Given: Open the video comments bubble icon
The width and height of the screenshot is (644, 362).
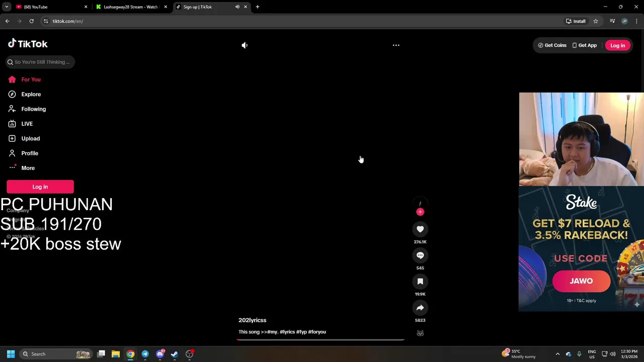Looking at the screenshot, I should [420, 255].
